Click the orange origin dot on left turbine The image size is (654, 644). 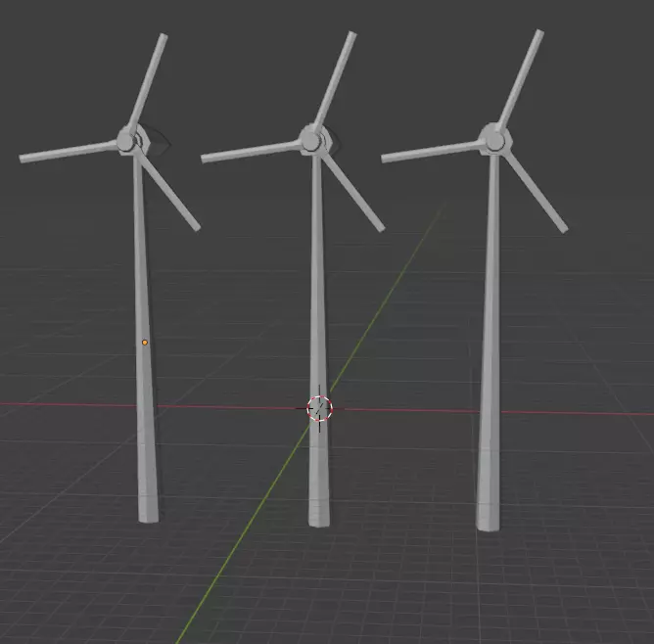145,343
